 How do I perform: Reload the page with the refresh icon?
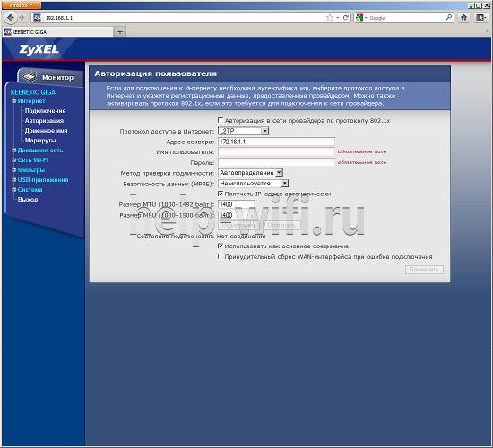tap(345, 18)
